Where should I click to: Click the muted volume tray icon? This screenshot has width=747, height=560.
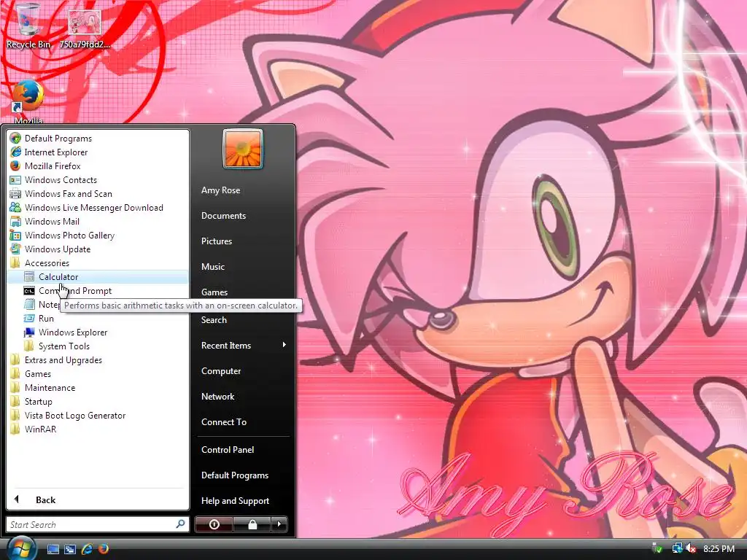click(x=690, y=548)
